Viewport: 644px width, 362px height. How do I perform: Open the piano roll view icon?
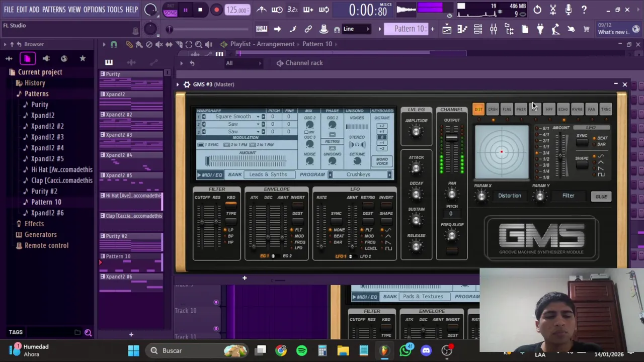pos(462,29)
